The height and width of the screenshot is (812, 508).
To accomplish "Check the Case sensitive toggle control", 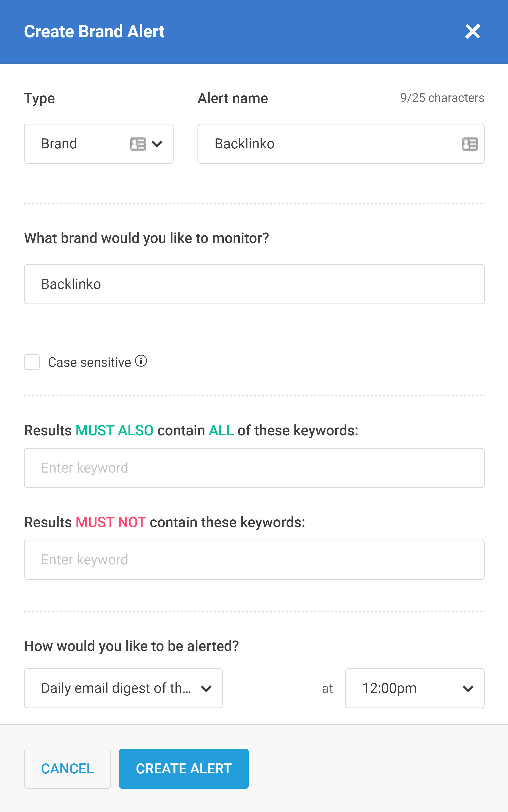I will (x=32, y=362).
